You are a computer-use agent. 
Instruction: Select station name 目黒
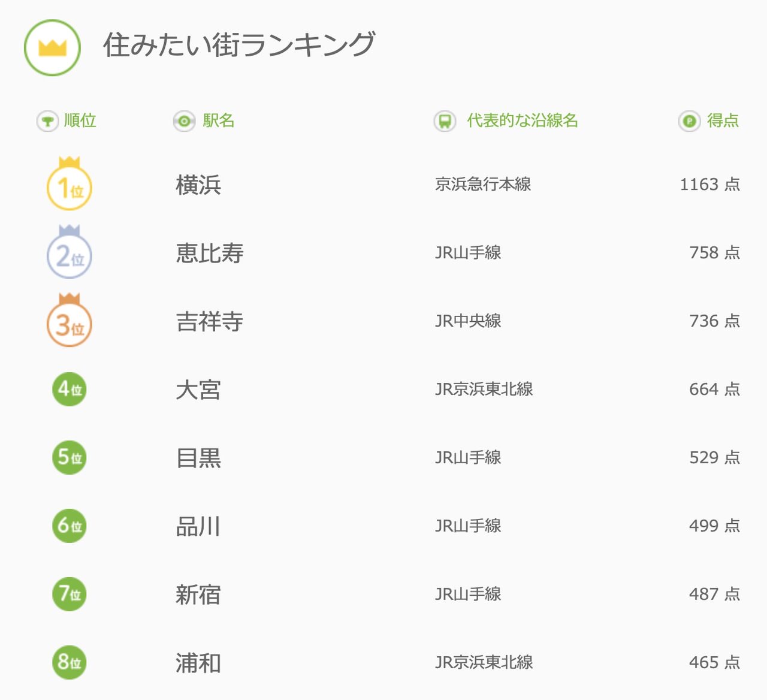pos(198,458)
